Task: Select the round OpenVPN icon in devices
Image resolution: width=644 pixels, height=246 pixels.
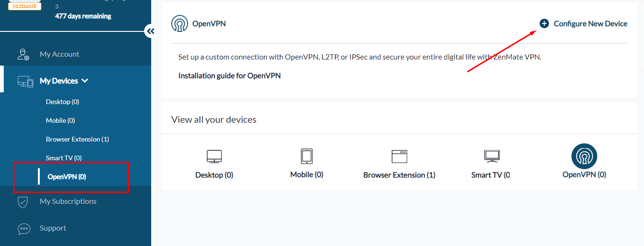Action: coord(584,156)
